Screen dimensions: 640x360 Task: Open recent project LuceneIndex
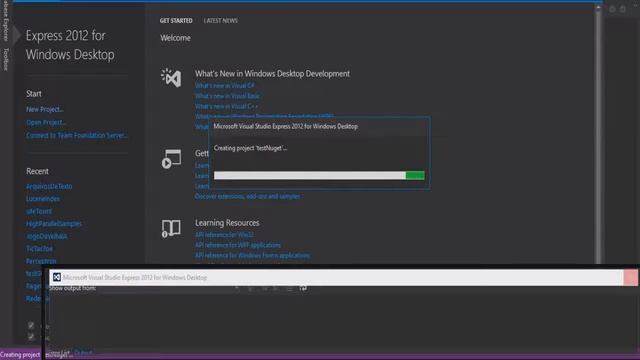click(43, 199)
